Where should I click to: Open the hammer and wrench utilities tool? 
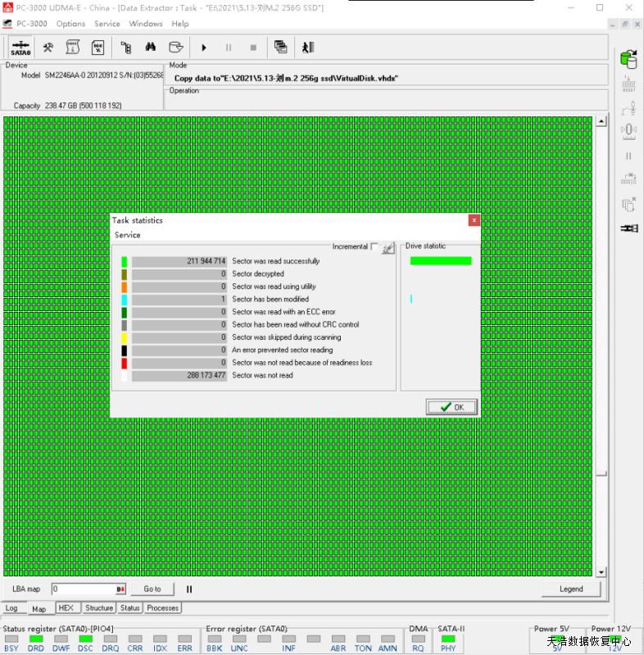pos(48,47)
